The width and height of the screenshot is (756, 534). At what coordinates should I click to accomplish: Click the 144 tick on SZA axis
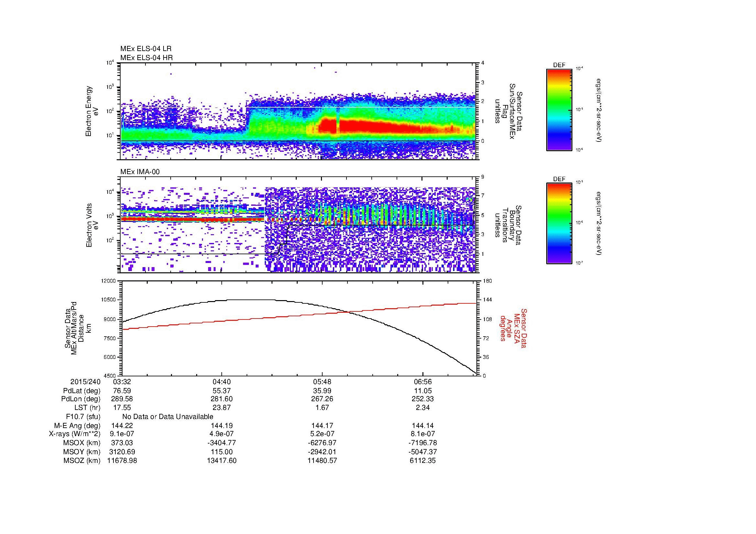pyautogui.click(x=487, y=300)
